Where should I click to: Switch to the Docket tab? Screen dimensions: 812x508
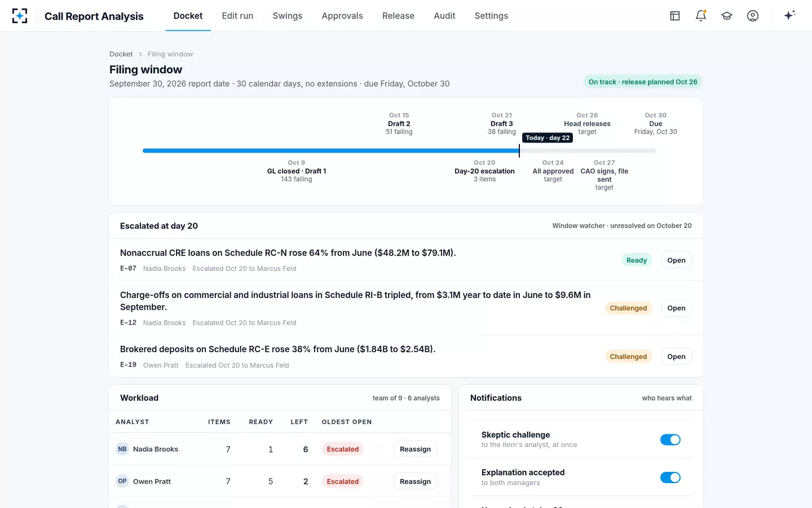point(188,16)
